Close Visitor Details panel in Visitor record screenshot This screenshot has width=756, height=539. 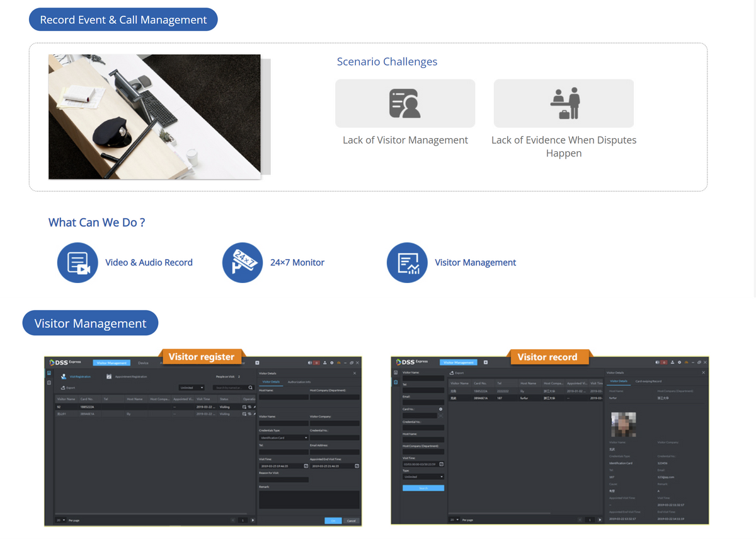[704, 373]
